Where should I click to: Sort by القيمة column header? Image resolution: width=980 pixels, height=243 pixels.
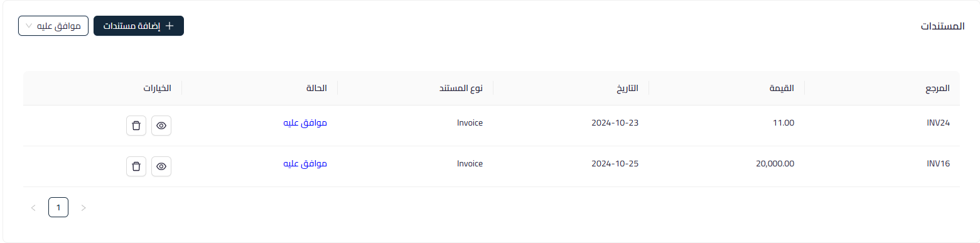pos(782,88)
